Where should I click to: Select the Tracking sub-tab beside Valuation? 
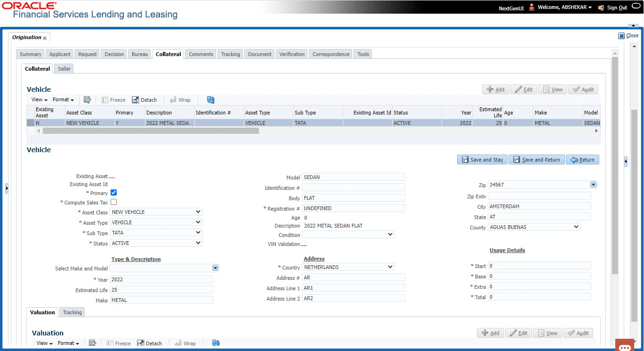[72, 312]
